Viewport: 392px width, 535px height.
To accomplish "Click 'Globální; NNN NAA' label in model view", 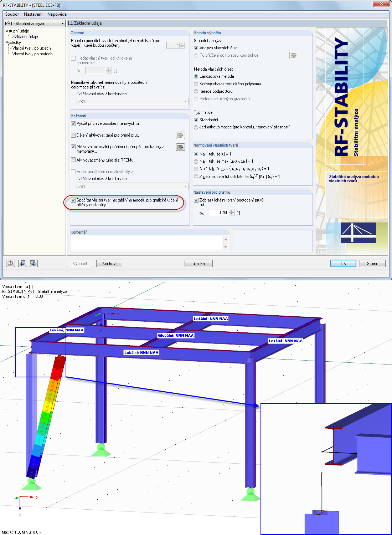I will [x=176, y=336].
